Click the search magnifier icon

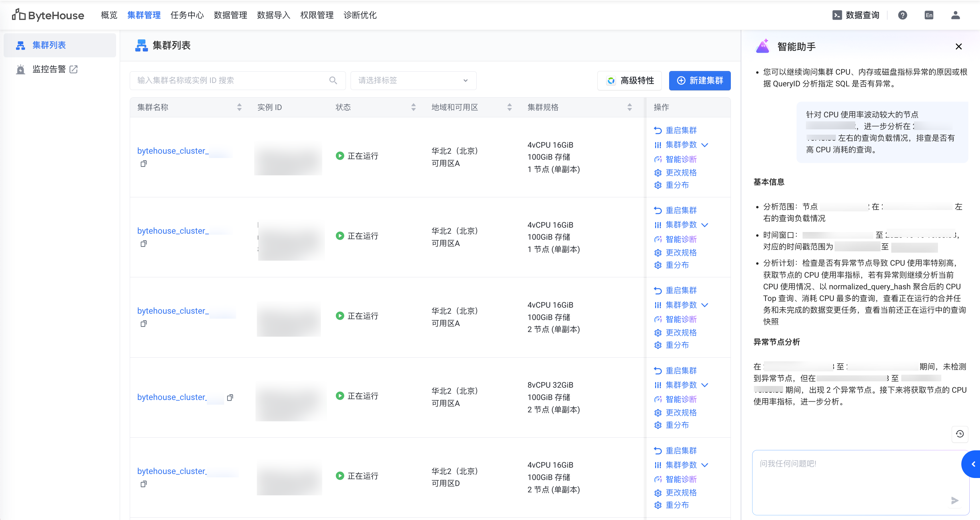(x=333, y=80)
